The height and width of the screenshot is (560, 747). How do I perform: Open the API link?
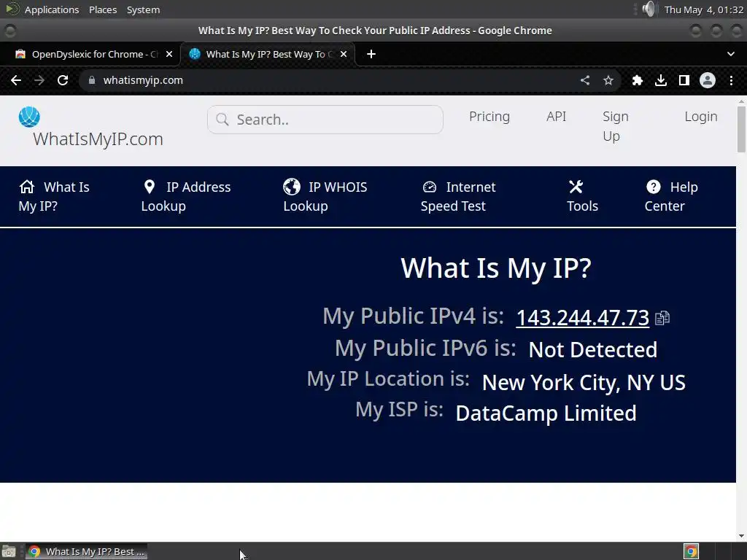coord(556,117)
